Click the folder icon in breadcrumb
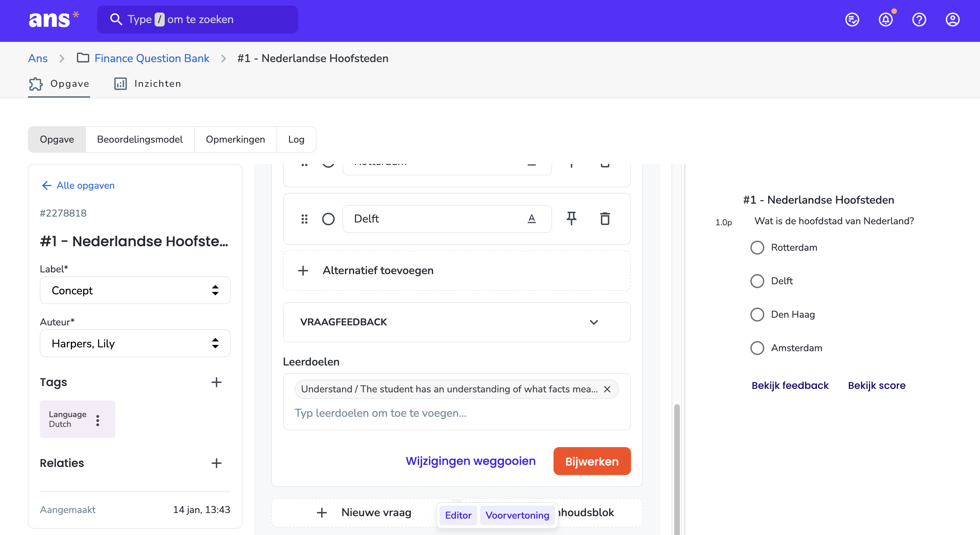This screenshot has height=535, width=980. 83,58
